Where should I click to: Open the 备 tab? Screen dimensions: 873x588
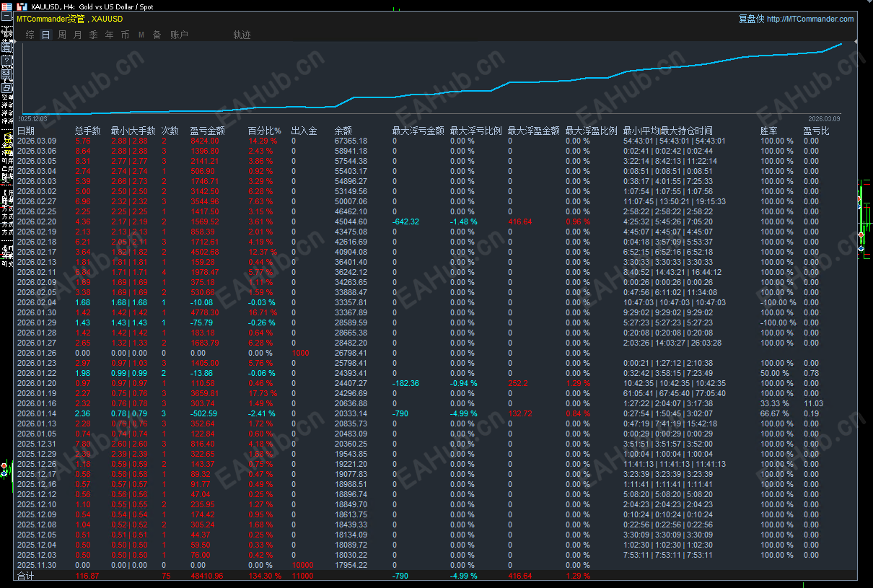157,35
